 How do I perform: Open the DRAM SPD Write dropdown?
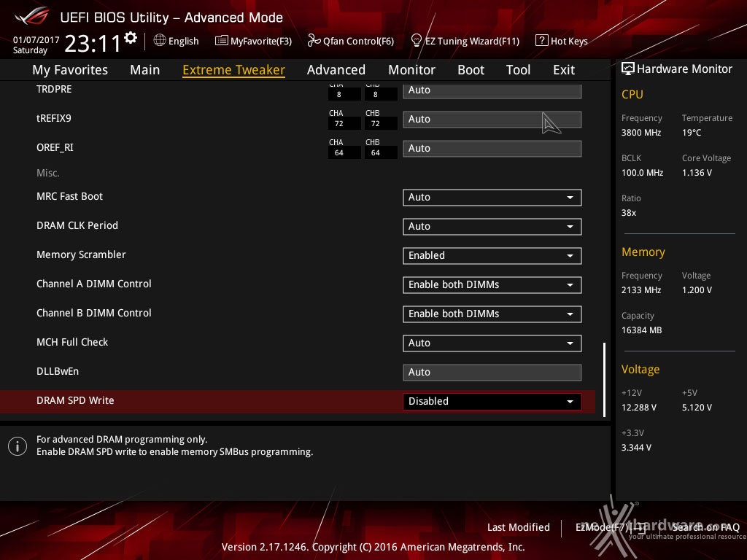pyautogui.click(x=492, y=401)
